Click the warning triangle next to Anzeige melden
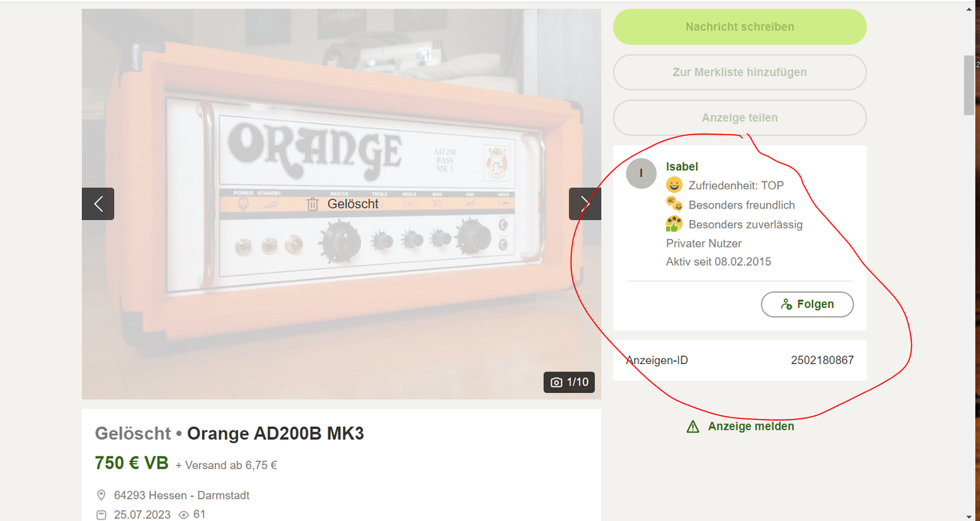This screenshot has height=521, width=980. (x=693, y=427)
